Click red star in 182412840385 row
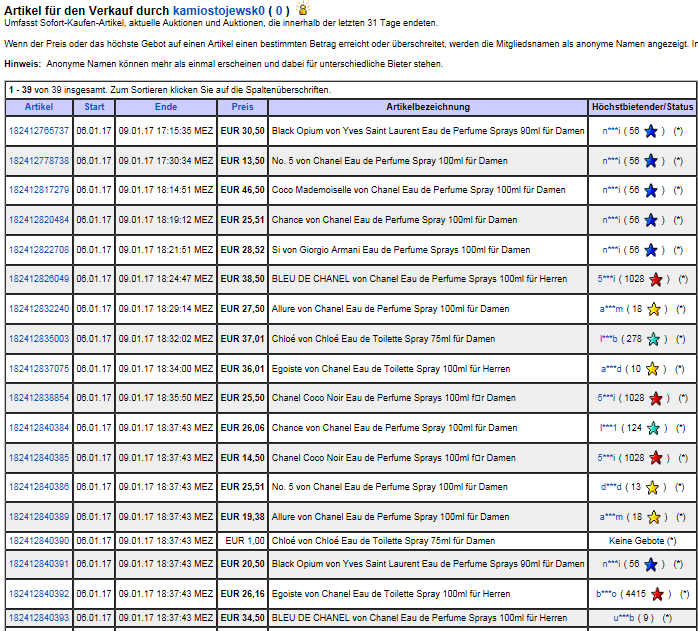 pos(656,458)
